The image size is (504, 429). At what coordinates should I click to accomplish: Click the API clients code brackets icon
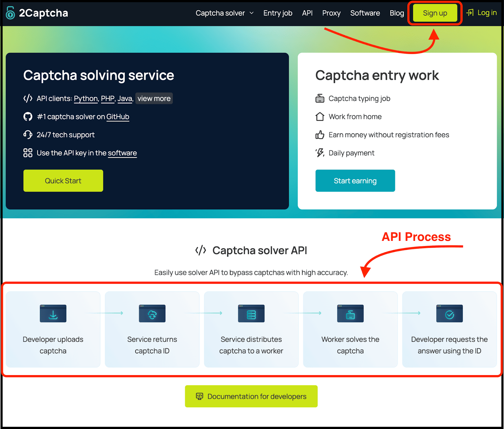[x=28, y=98]
